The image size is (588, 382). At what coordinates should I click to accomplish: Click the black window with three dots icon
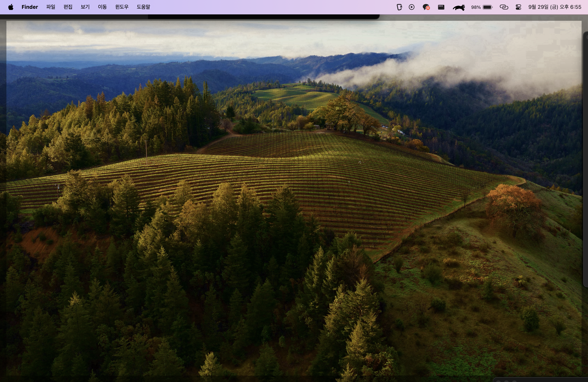(x=441, y=7)
